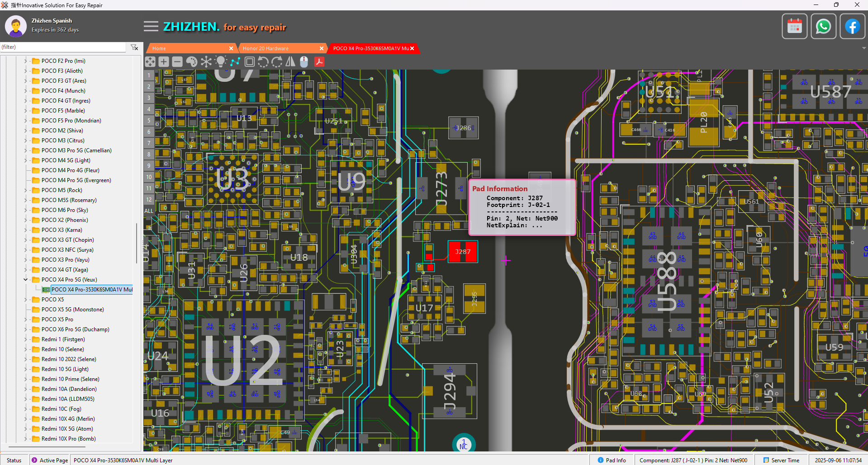Toggle layer 1 in the layer strip
This screenshot has height=465, width=868.
(x=149, y=75)
